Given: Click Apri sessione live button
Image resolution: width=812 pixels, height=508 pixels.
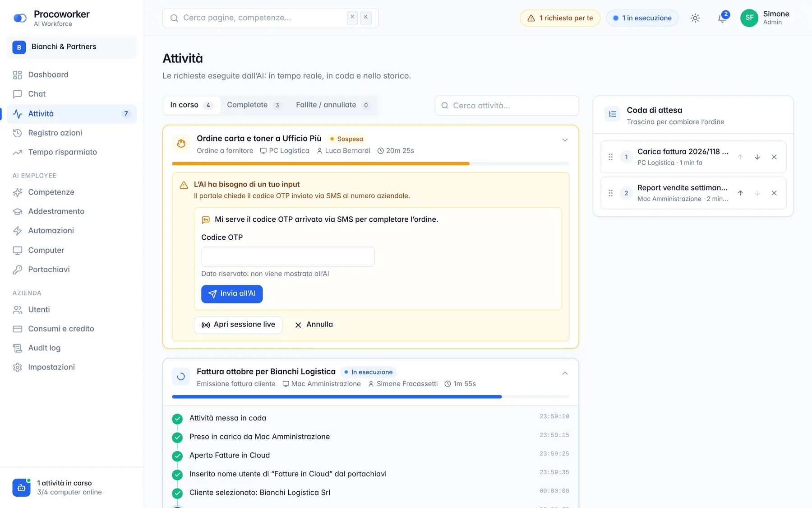Looking at the screenshot, I should coord(238,325).
